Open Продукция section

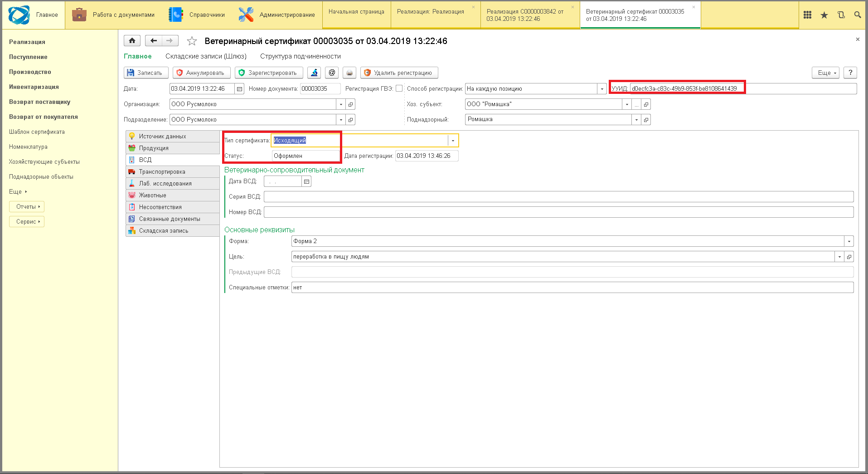point(173,148)
